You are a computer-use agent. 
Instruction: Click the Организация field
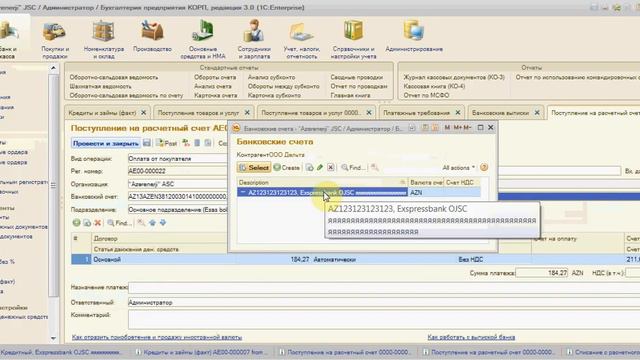[x=178, y=184]
